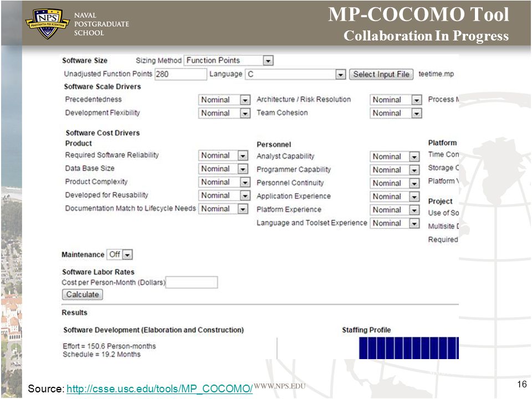Open Developed for Reusability dropdown
Viewport: 532px width, 399px height.
pos(224,196)
